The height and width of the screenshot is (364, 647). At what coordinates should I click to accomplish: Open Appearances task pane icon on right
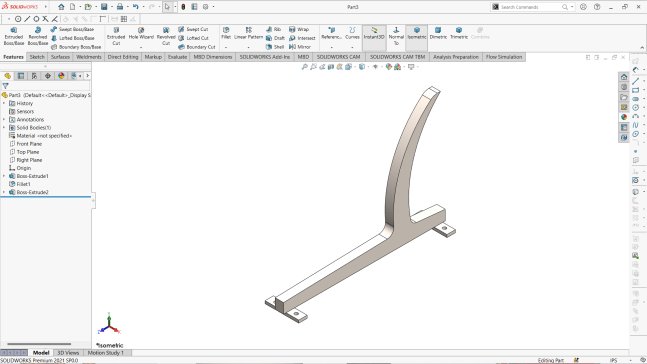624,117
